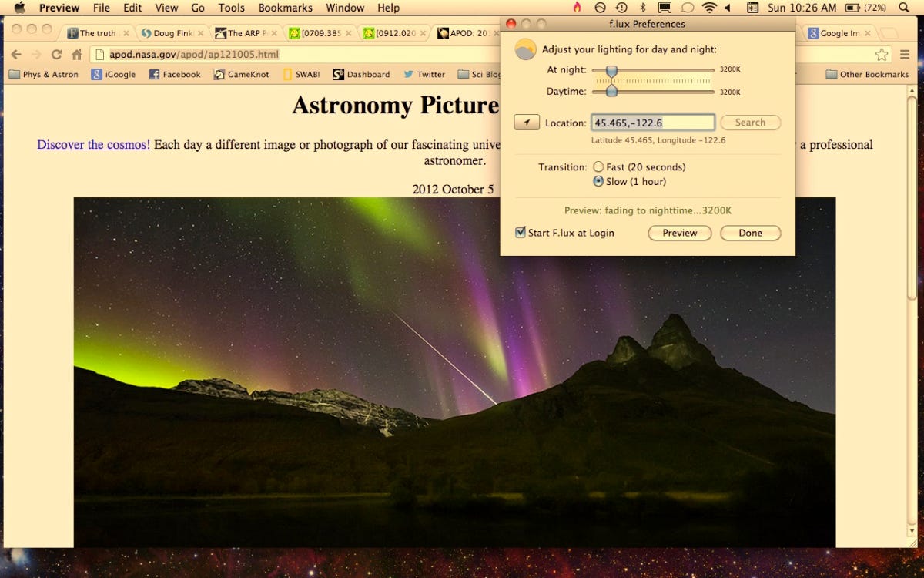This screenshot has height=578, width=924.
Task: Click the Preview button in f.lux
Action: pos(680,233)
